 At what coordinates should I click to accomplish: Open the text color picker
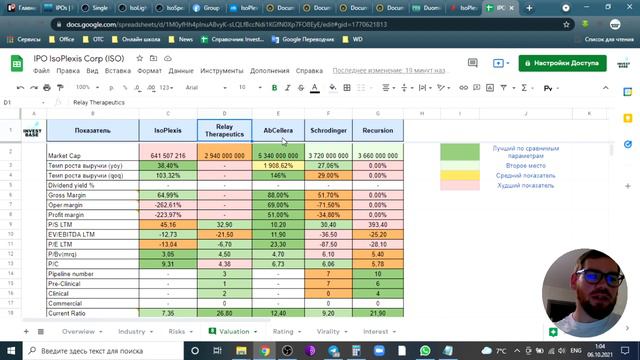(x=315, y=88)
